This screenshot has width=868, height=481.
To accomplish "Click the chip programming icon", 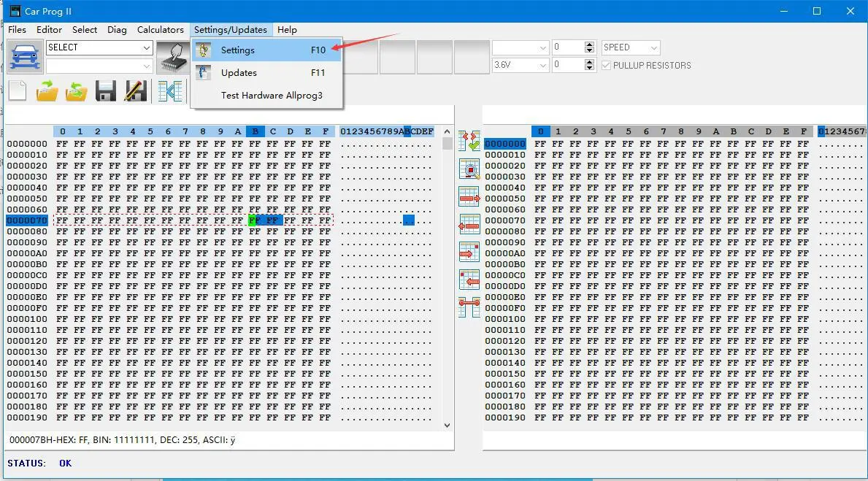I will point(172,55).
